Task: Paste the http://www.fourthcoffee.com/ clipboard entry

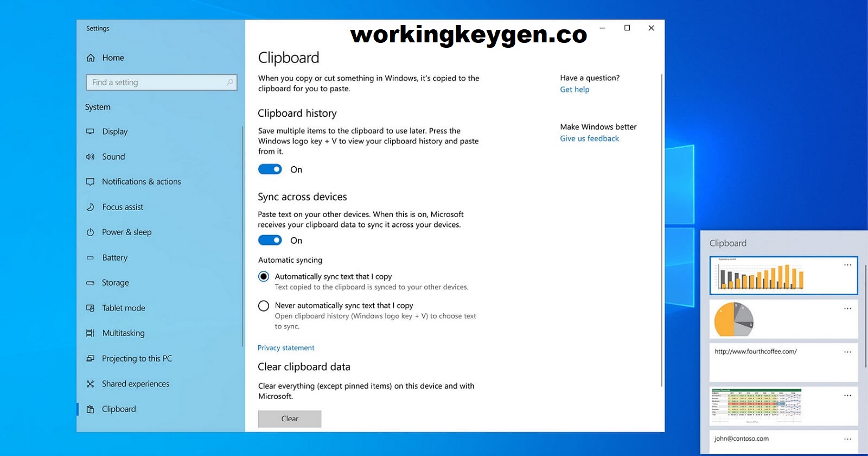Action: pyautogui.click(x=783, y=363)
